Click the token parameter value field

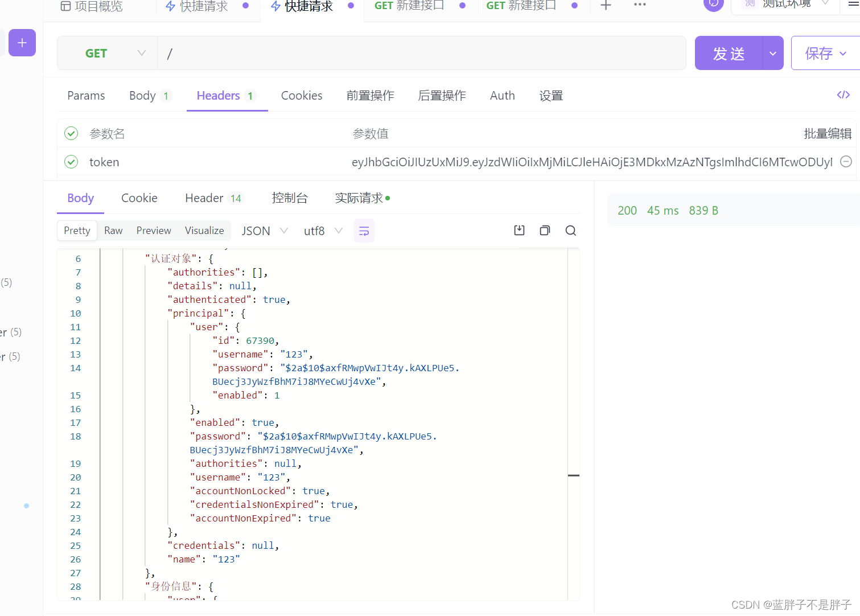pos(592,162)
